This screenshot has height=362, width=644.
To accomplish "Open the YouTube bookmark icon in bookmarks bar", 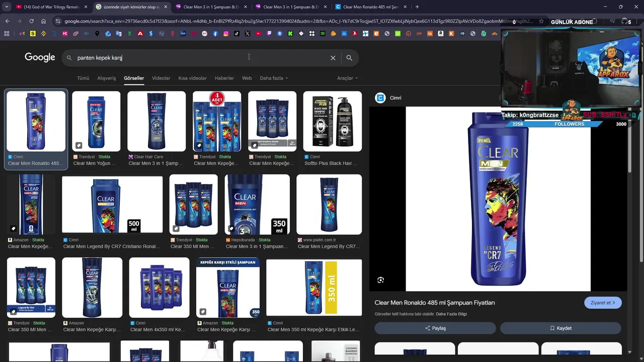I will [x=258, y=34].
